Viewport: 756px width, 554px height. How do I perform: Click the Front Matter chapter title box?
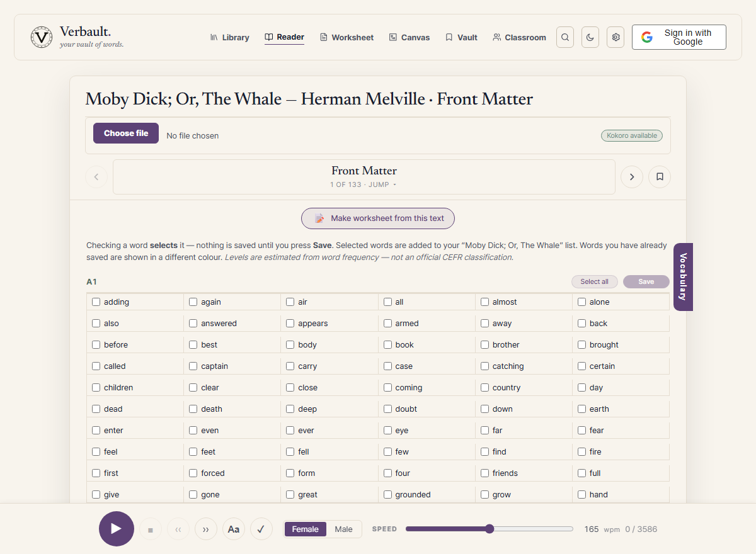tap(364, 177)
